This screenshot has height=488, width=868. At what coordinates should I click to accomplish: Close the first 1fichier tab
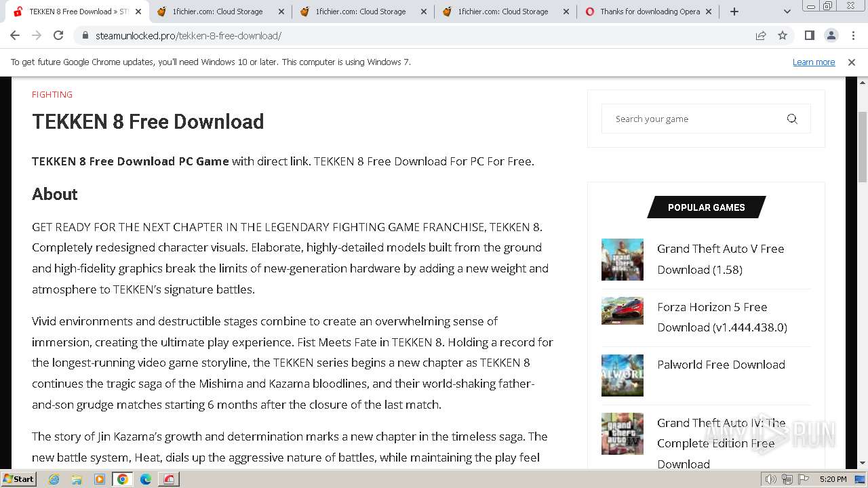click(281, 12)
